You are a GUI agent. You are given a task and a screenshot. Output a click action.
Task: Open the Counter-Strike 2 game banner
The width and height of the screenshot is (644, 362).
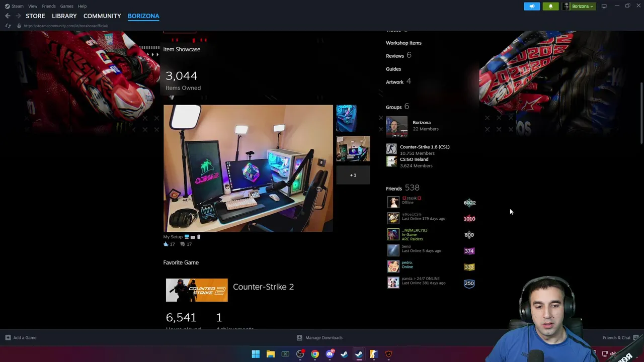(197, 290)
